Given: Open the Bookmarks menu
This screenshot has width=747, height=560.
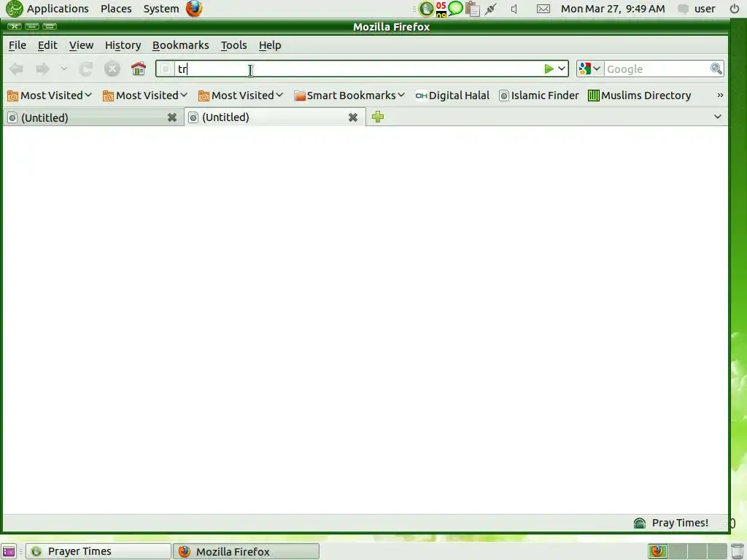Looking at the screenshot, I should point(181,45).
